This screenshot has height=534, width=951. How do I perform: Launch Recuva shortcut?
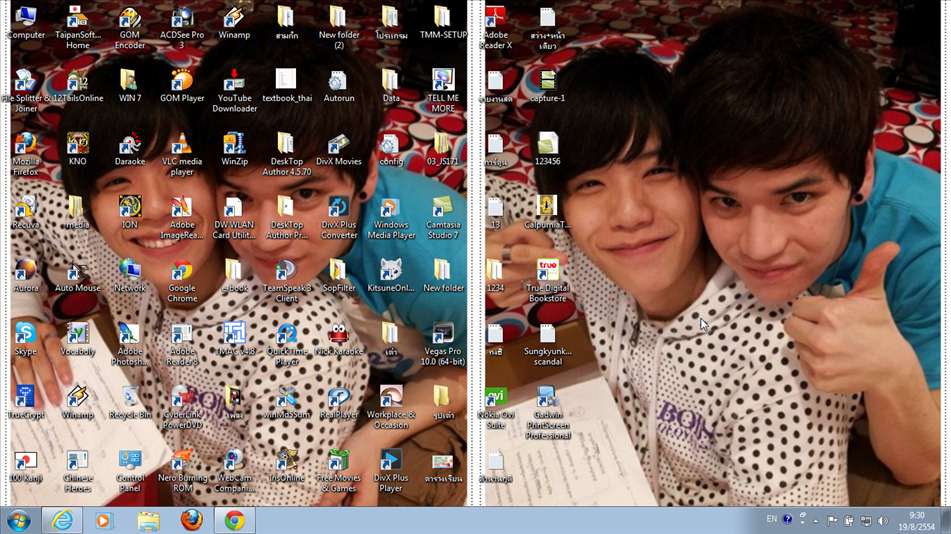(25, 212)
